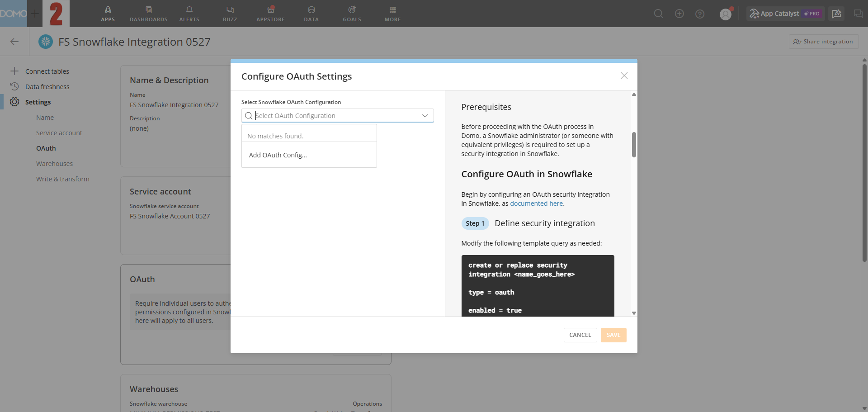Image resolution: width=868 pixels, height=412 pixels.
Task: Open the Appstore section
Action: point(271,14)
